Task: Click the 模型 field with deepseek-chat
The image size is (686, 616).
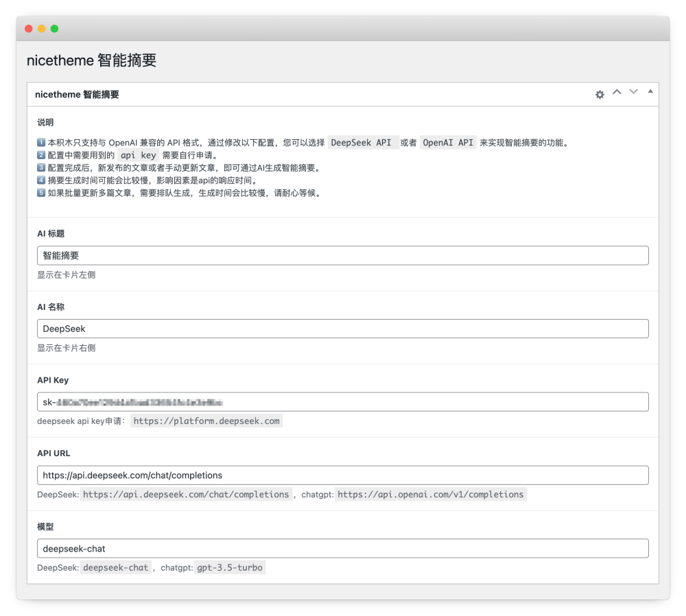Action: point(342,549)
